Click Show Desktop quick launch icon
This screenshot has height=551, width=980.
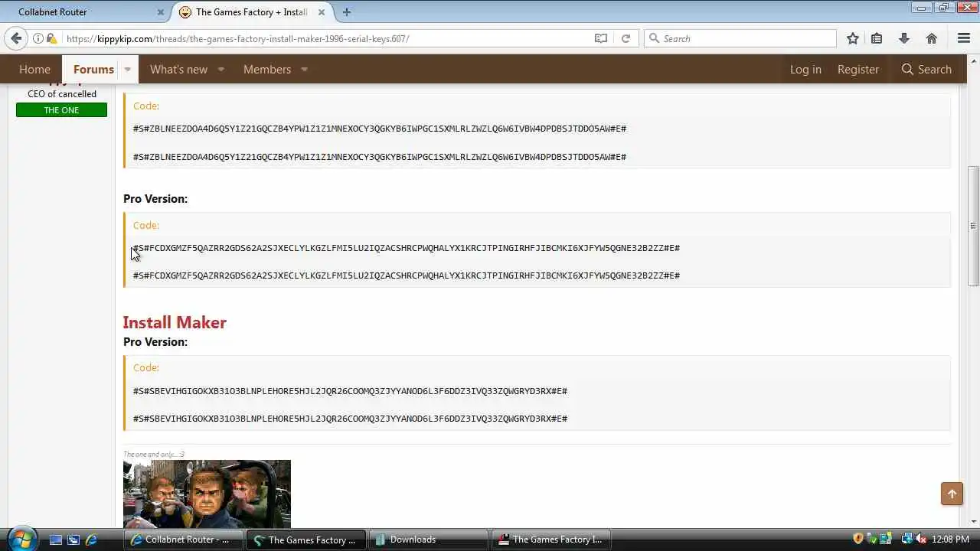coord(56,540)
